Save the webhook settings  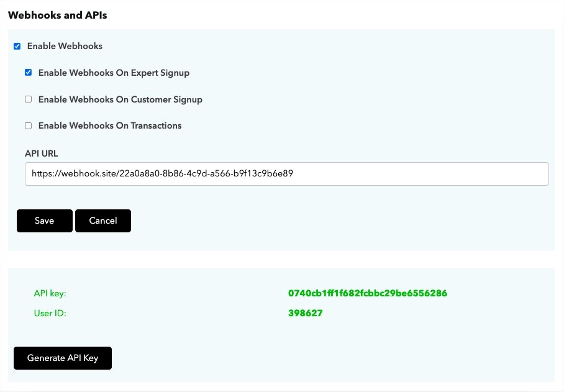(x=45, y=221)
